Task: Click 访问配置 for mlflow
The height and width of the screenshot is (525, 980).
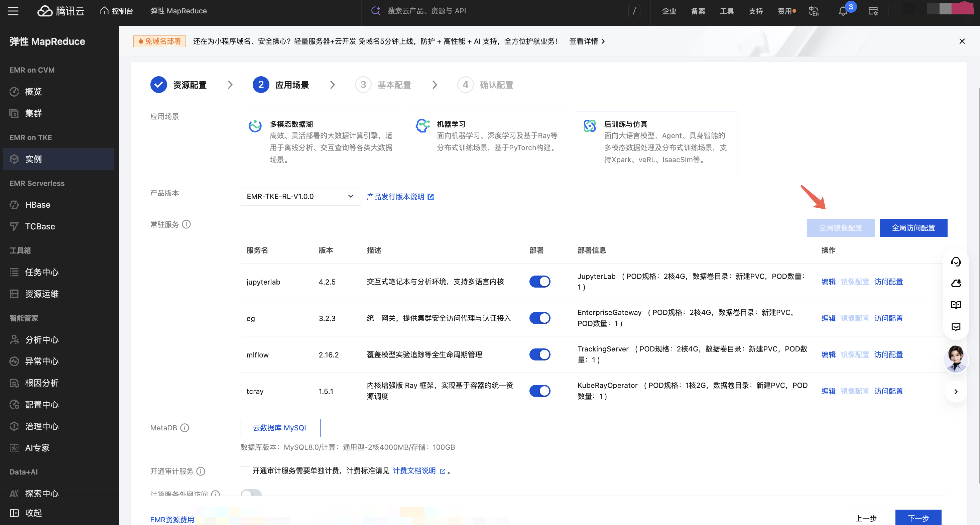Action: (x=888, y=354)
